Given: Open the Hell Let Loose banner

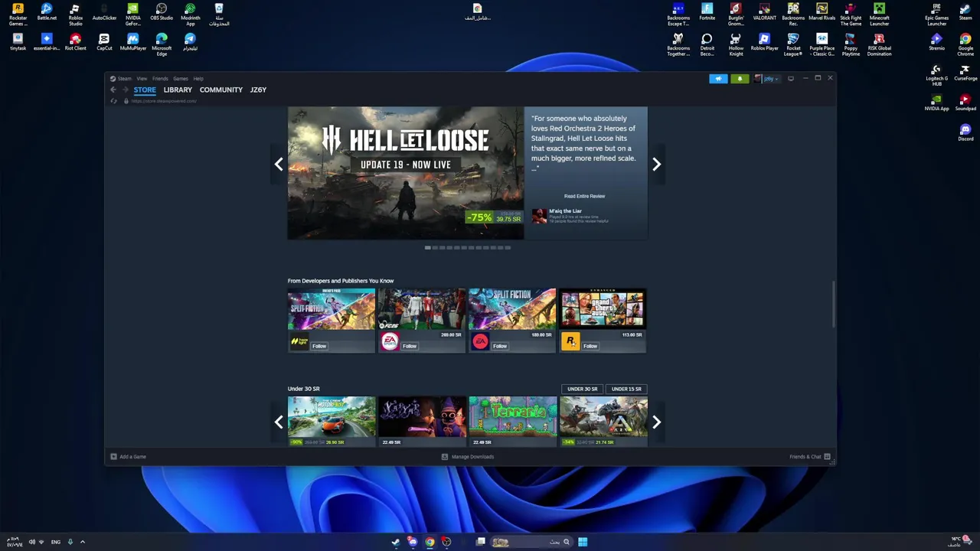Looking at the screenshot, I should click(x=406, y=173).
